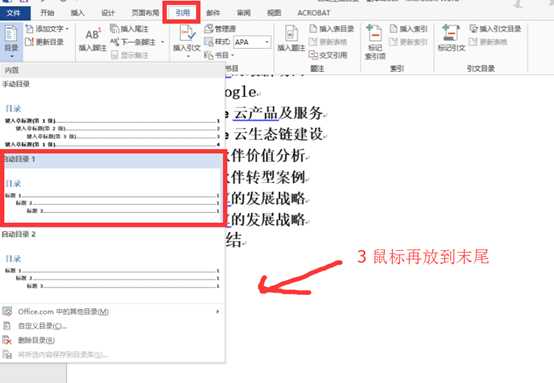Open the 书目 bibliography dropdown
554x383 pixels.
(x=219, y=55)
